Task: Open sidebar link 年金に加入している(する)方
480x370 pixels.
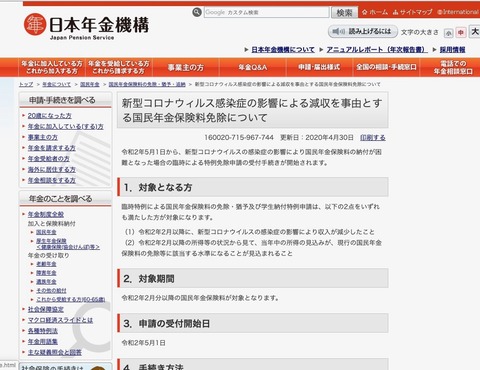Action: click(65, 126)
